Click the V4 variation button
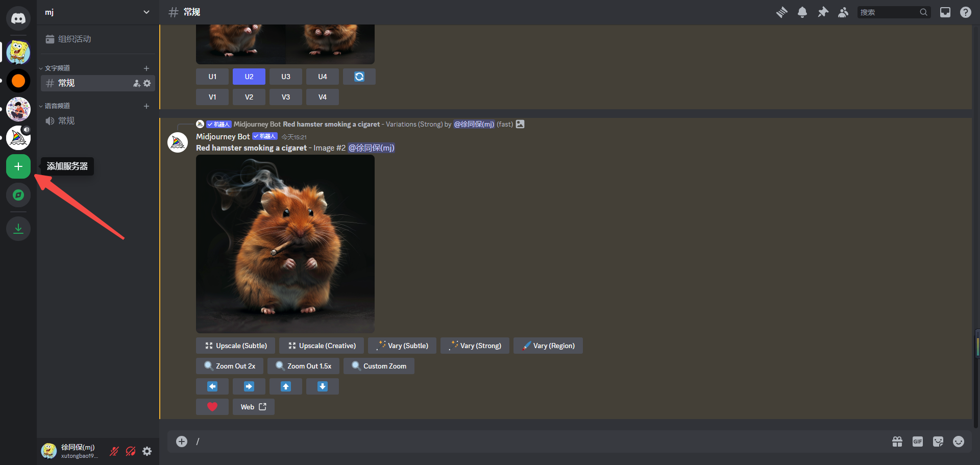The image size is (980, 465). click(x=323, y=97)
